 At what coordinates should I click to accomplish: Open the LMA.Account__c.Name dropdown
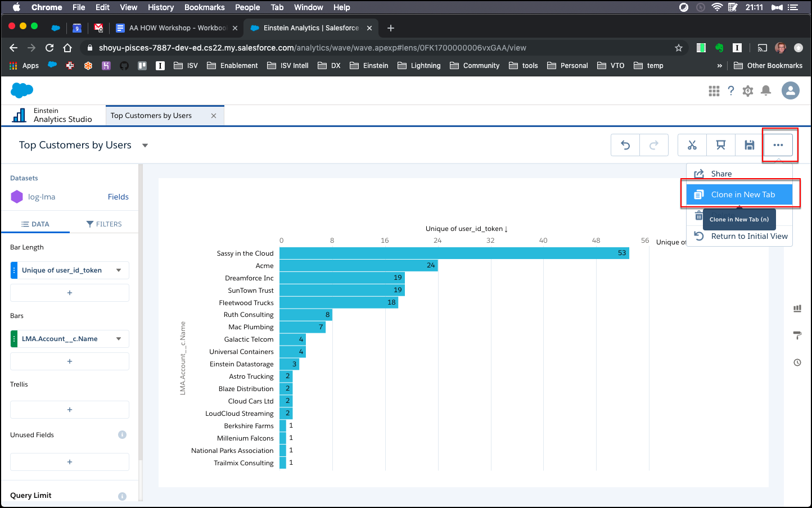(x=119, y=339)
